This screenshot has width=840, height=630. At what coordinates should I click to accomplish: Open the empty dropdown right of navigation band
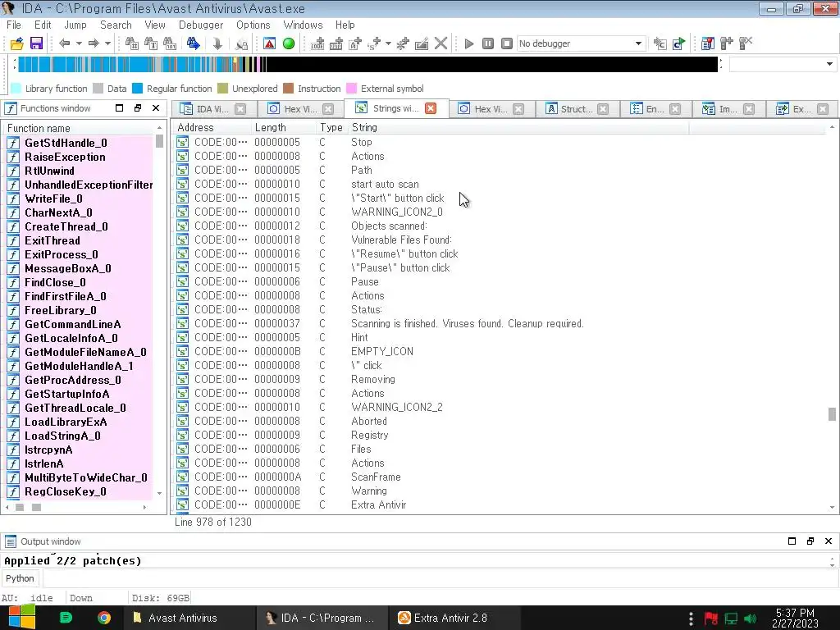point(782,64)
